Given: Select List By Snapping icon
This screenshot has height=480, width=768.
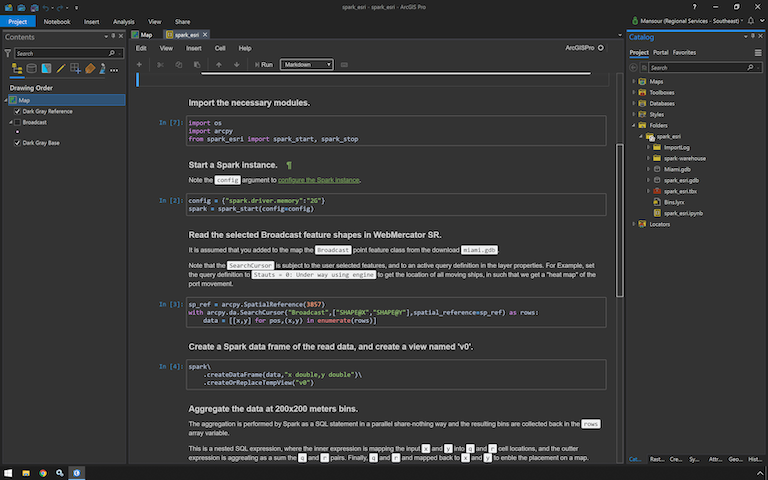Looking at the screenshot, I should [x=75, y=69].
